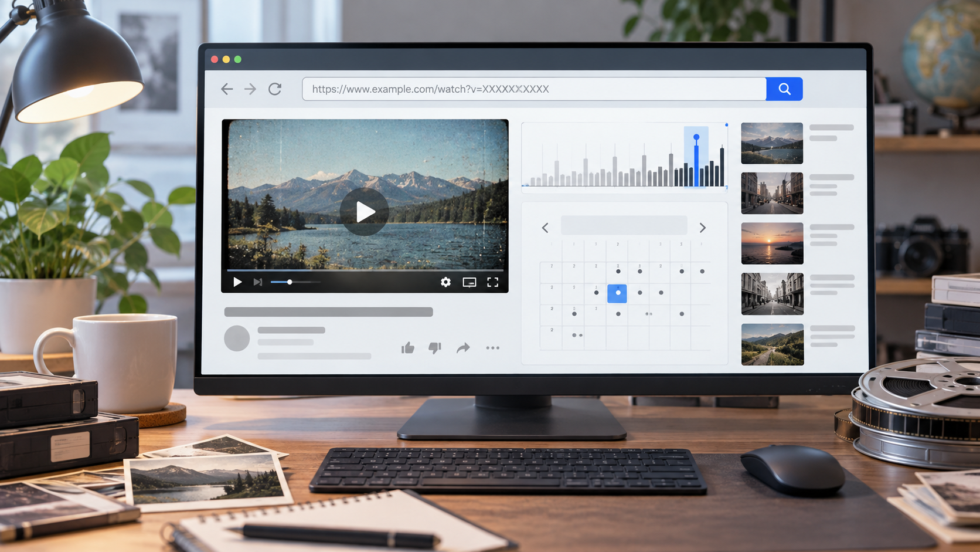
Task: Reload the page with the refresh icon
Action: (275, 89)
